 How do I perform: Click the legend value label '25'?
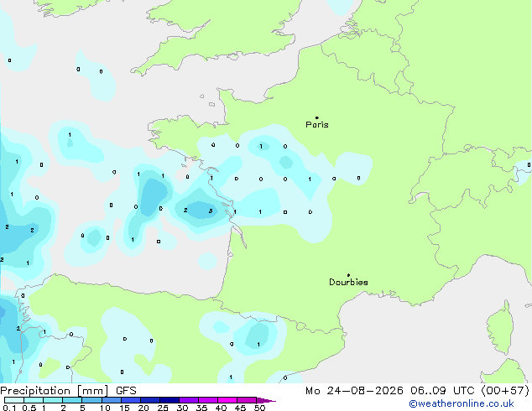[x=163, y=408]
